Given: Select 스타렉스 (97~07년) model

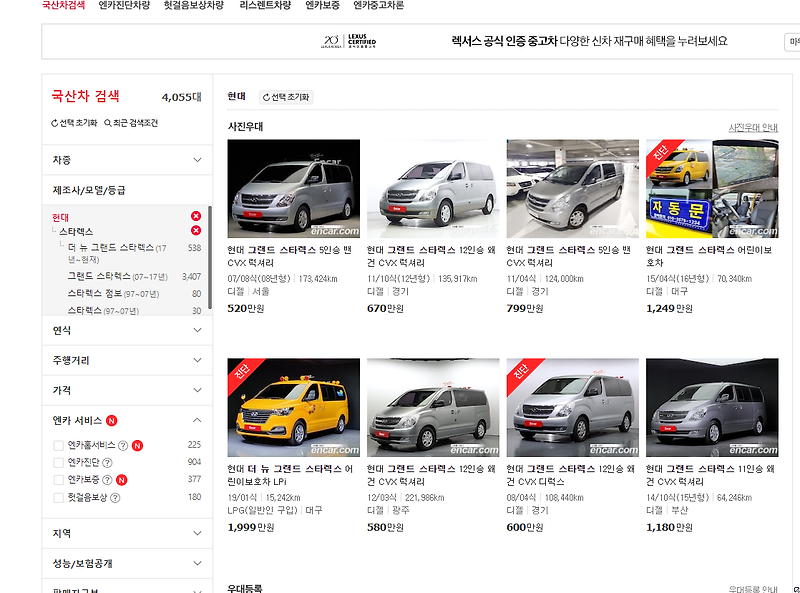Looking at the screenshot, I should 103,310.
